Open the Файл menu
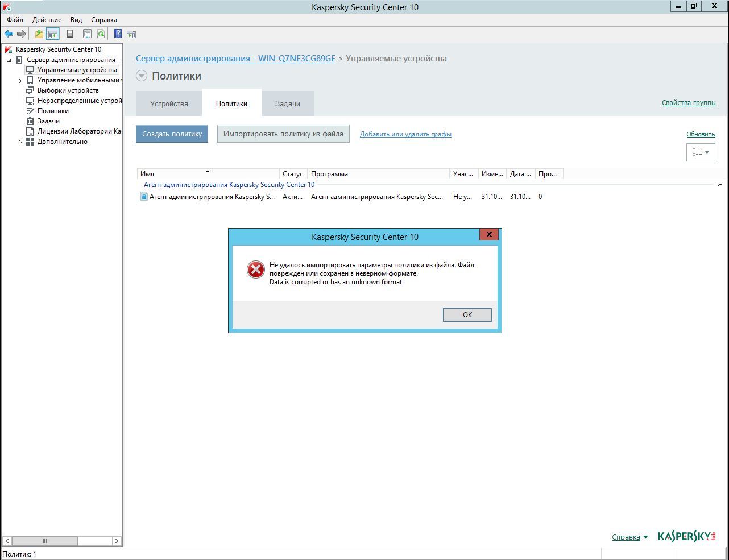Image resolution: width=729 pixels, height=560 pixels. [15, 20]
